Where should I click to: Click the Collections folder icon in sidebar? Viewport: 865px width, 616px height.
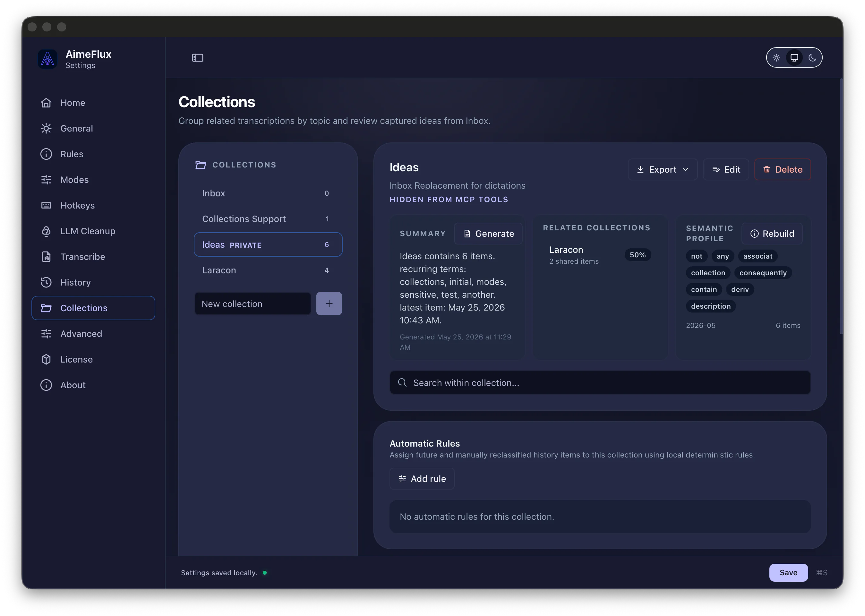point(46,308)
